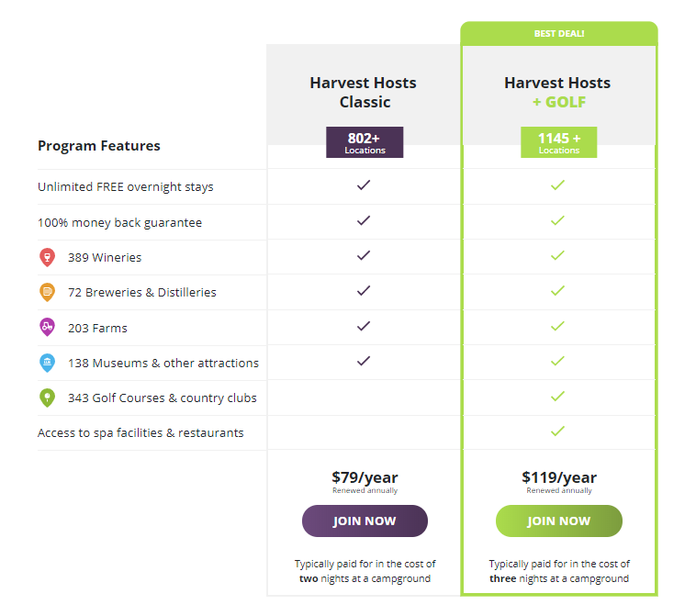The width and height of the screenshot is (696, 616).
Task: Click the $119/year price text
Action: 558,477
